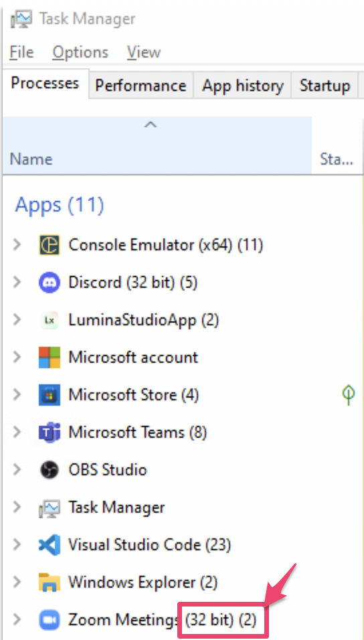Select the Microsoft account process row
The height and width of the screenshot is (640, 364).
tap(182, 357)
